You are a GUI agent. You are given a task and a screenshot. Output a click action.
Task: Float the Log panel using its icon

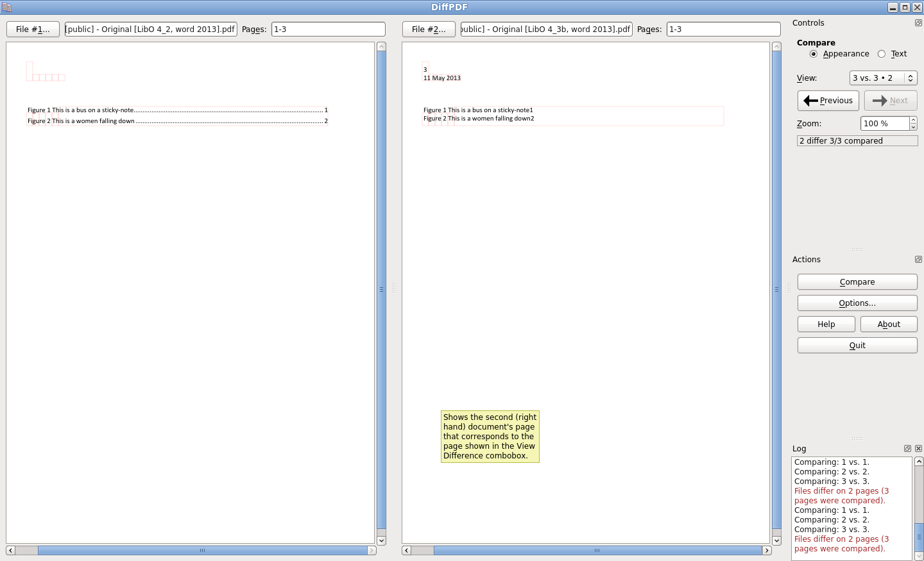pos(907,449)
